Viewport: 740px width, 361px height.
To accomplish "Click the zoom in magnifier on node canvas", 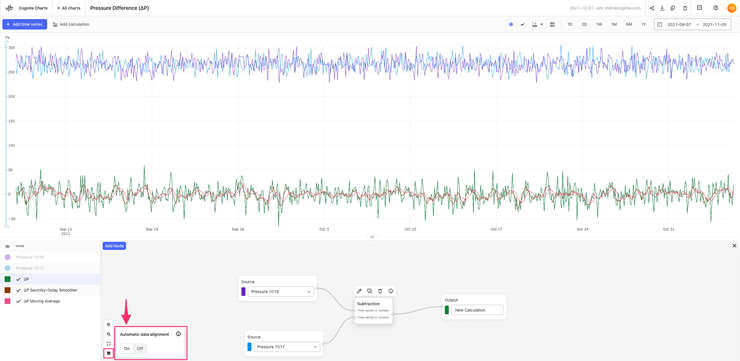I will 109,325.
